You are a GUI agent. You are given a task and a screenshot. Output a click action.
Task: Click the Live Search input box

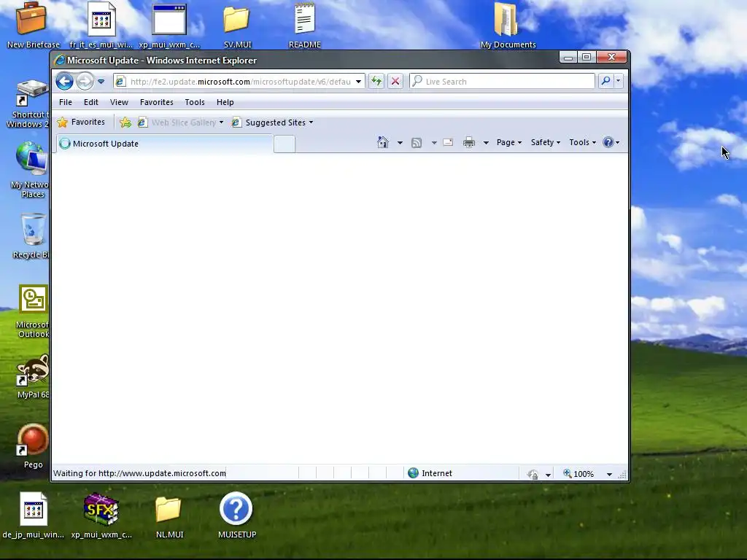[502, 82]
